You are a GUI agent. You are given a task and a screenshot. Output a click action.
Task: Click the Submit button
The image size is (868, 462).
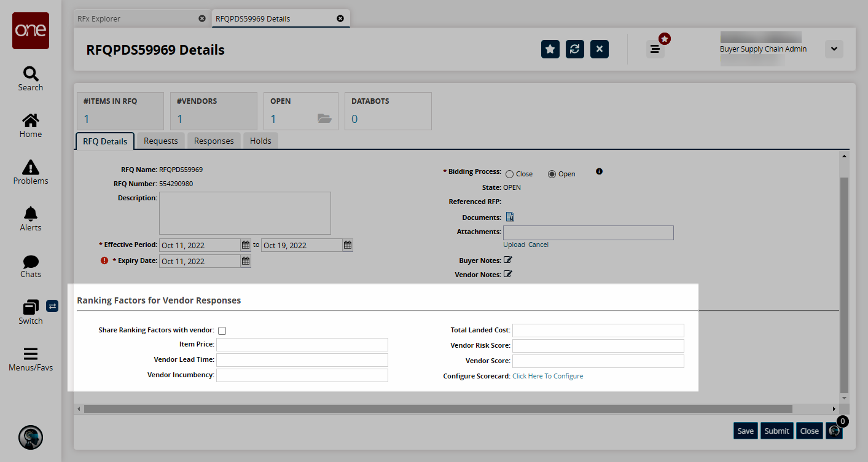point(776,431)
